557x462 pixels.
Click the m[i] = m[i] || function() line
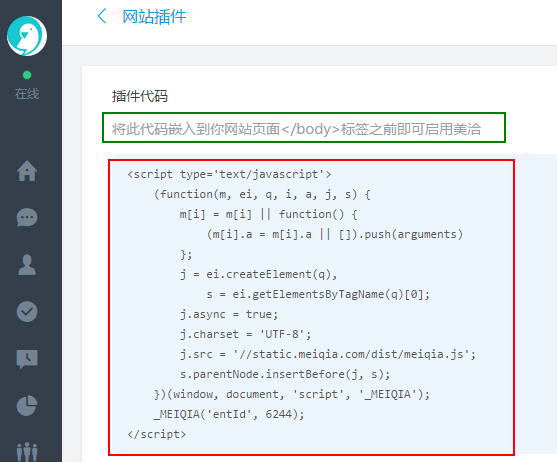(269, 214)
